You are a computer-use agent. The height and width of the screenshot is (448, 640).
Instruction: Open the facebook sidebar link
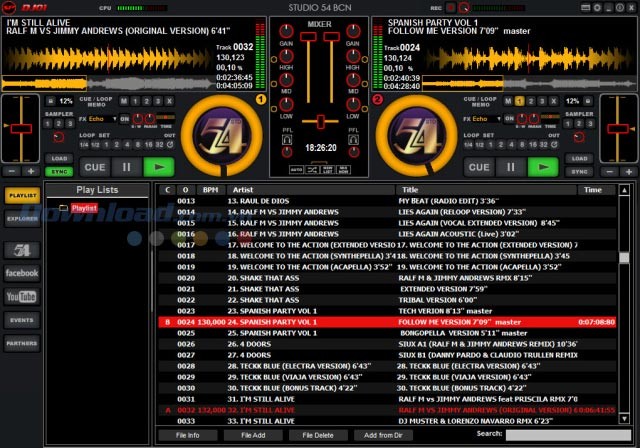(x=22, y=273)
